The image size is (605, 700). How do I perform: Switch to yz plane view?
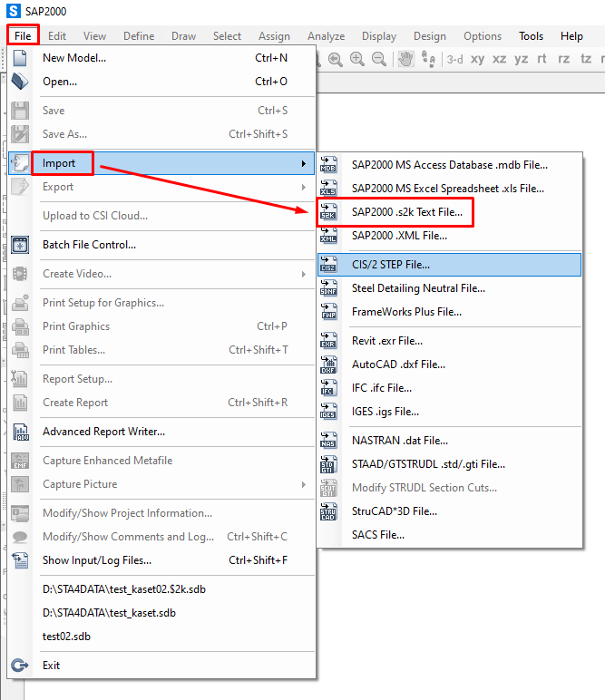point(521,59)
